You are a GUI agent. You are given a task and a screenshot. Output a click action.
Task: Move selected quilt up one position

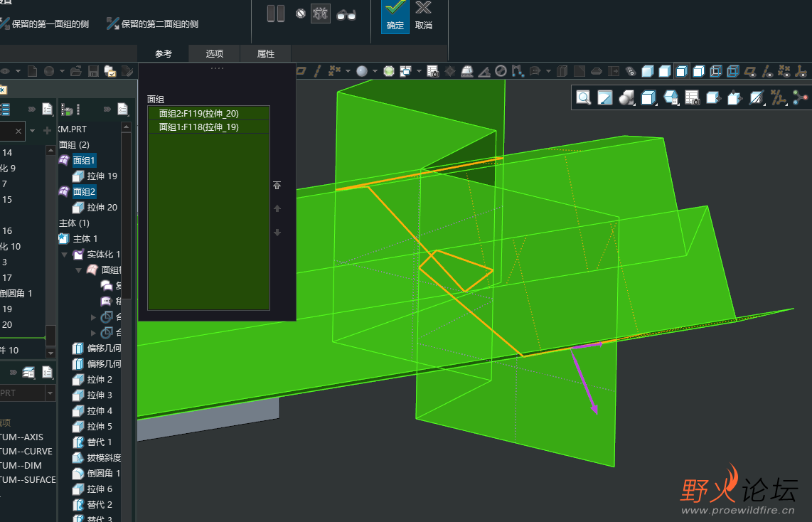point(277,208)
